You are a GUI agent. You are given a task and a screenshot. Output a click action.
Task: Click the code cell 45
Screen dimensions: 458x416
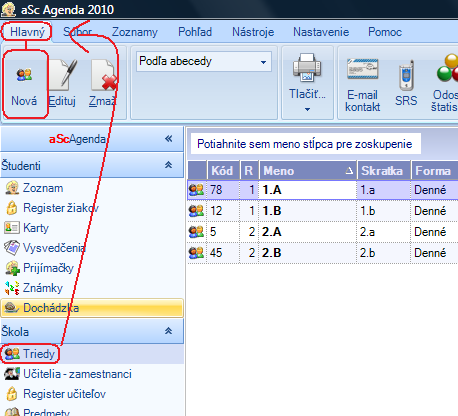(x=223, y=253)
